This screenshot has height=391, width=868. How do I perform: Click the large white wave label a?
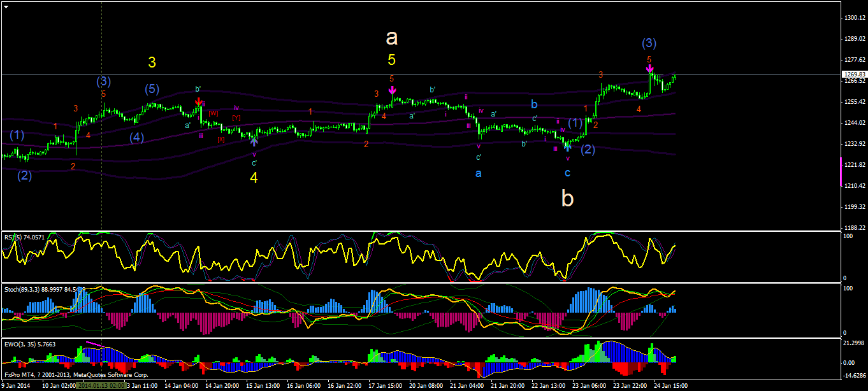pos(392,38)
